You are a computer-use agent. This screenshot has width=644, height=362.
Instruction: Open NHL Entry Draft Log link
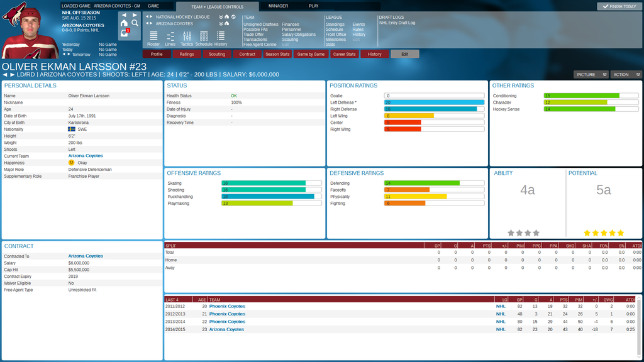(397, 23)
